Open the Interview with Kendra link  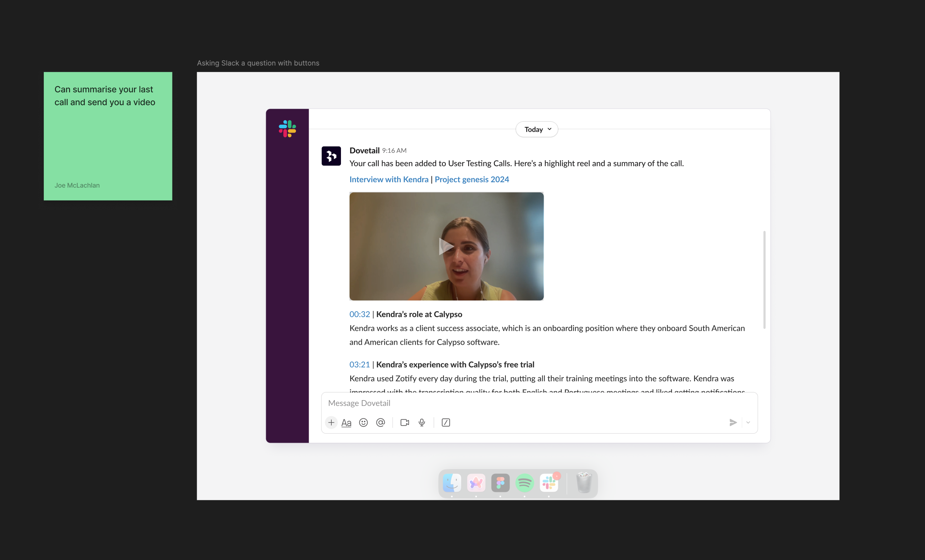coord(389,179)
